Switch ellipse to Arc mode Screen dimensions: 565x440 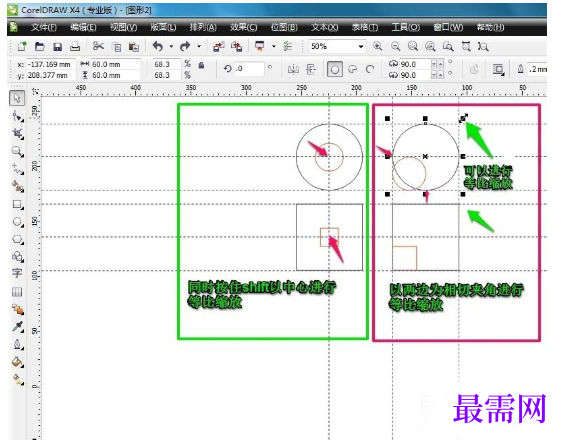tap(370, 69)
